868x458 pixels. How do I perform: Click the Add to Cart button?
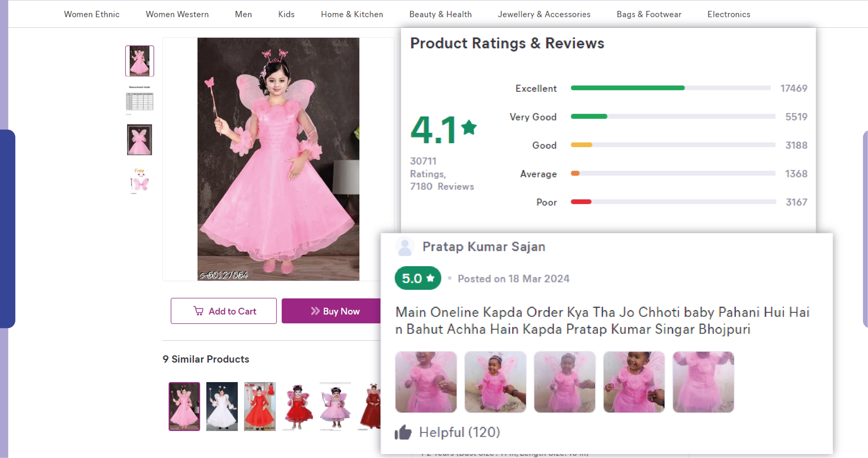click(223, 311)
